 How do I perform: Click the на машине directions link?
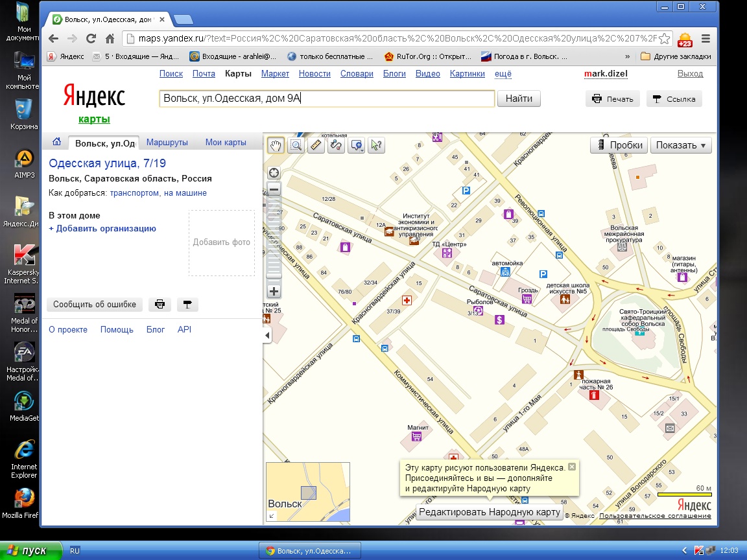click(x=185, y=193)
